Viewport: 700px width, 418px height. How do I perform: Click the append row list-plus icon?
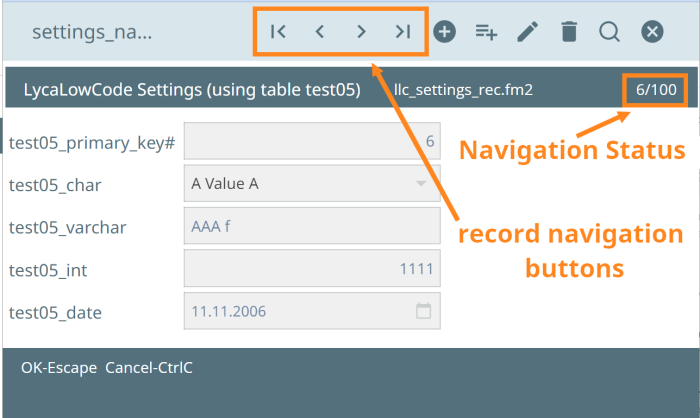pos(486,32)
